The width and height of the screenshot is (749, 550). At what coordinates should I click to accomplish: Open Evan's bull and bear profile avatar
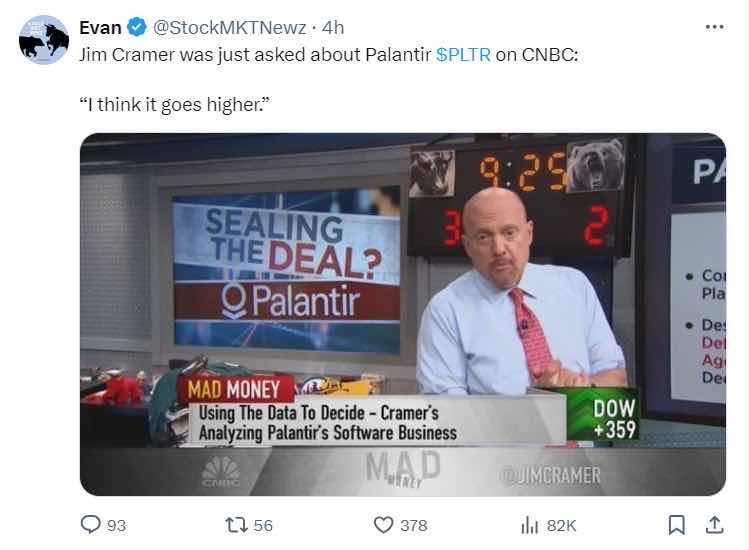(44, 40)
